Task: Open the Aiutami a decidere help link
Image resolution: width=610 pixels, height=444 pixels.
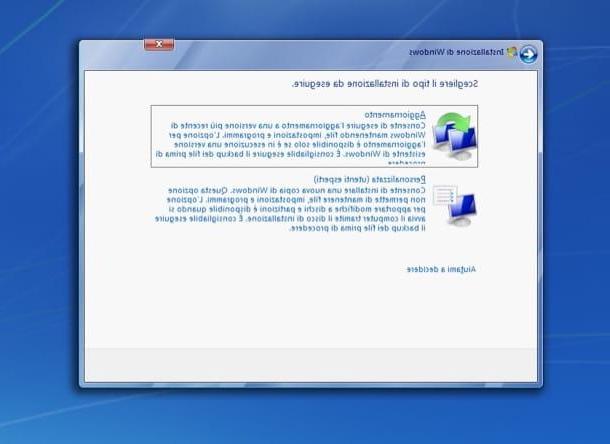Action: [x=441, y=269]
